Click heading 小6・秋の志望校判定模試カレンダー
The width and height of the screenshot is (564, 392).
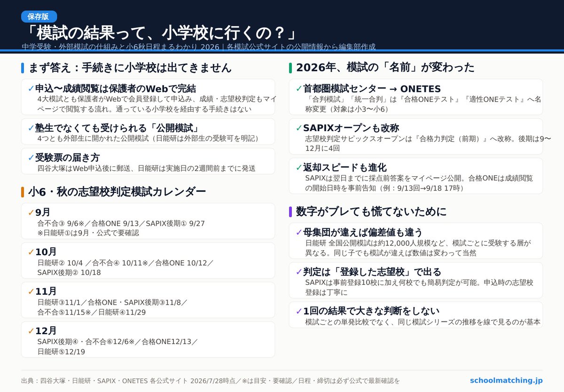[117, 191]
